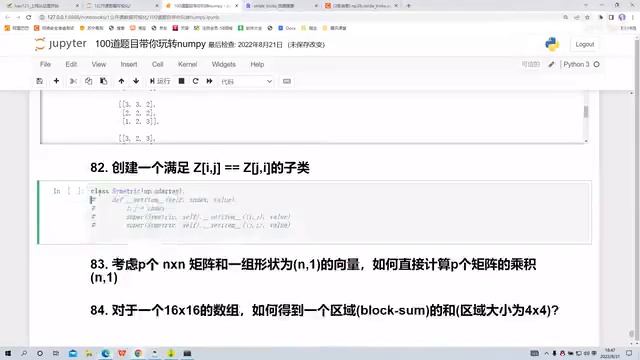The height and width of the screenshot is (360, 640).
Task: Move selected cell down with arrow icon
Action: [x=136, y=81]
